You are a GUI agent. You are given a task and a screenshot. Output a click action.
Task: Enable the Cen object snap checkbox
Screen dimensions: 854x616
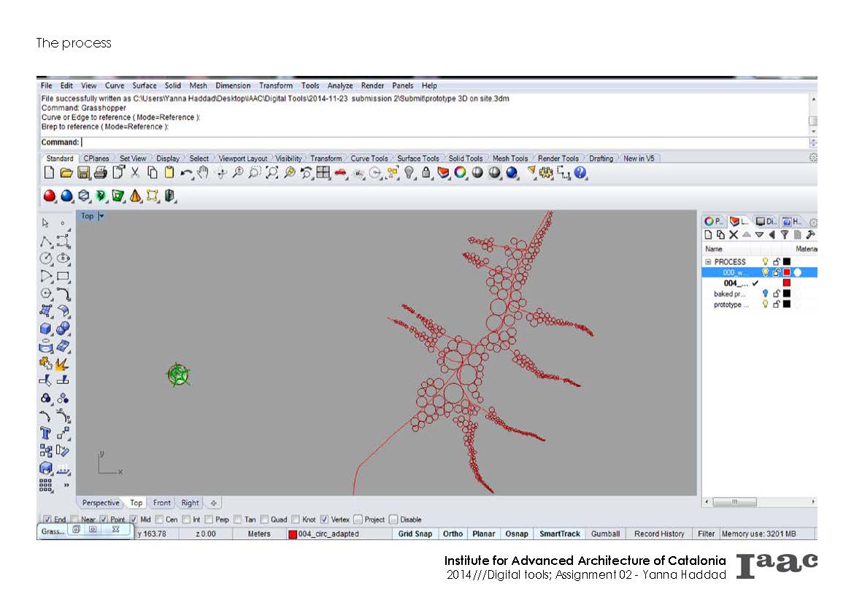pos(160,520)
